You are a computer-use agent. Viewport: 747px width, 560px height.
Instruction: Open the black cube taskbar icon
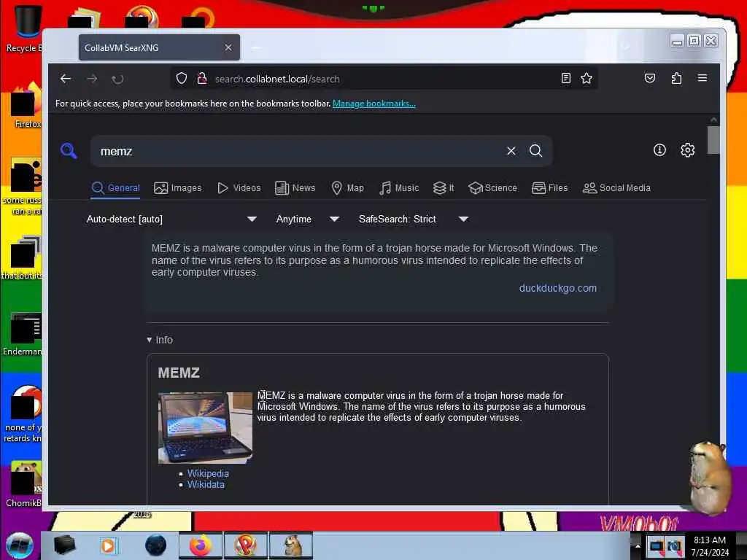[x=64, y=545]
